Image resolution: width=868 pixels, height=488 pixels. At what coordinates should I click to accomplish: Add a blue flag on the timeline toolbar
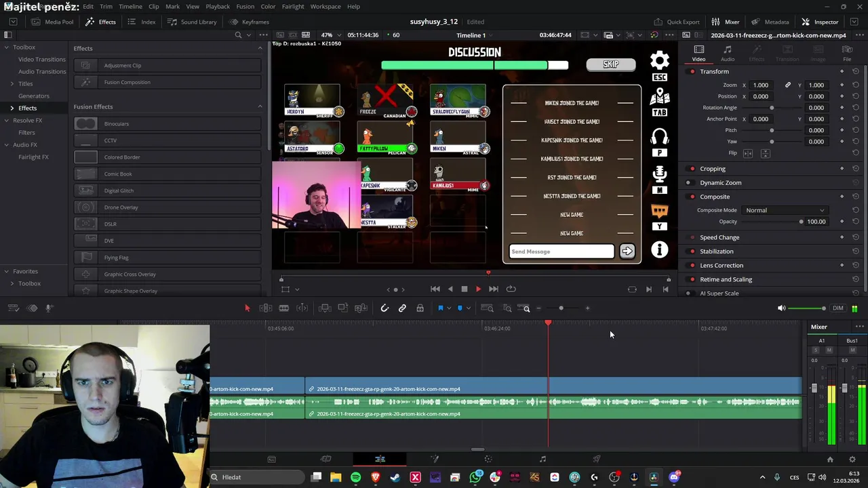click(x=440, y=308)
